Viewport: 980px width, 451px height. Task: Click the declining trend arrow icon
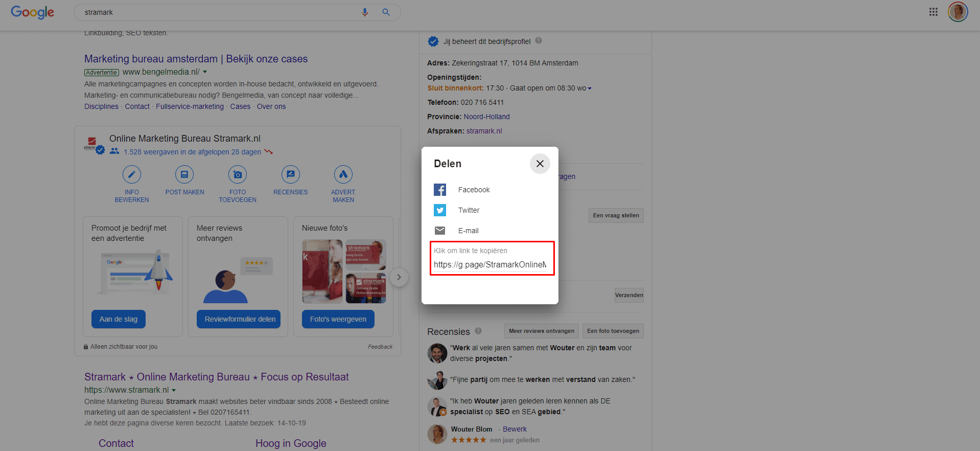(x=269, y=152)
